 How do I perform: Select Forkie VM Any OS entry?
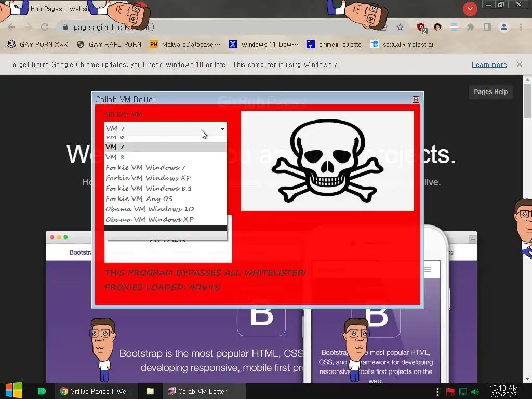coord(165,198)
